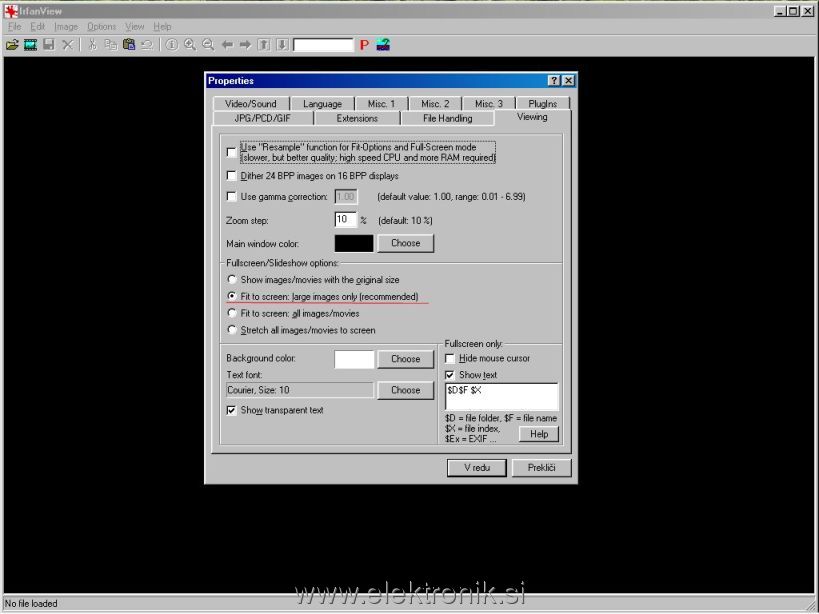Open the File Handling tab
Image resolution: width=819 pixels, height=614 pixels.
tap(448, 119)
